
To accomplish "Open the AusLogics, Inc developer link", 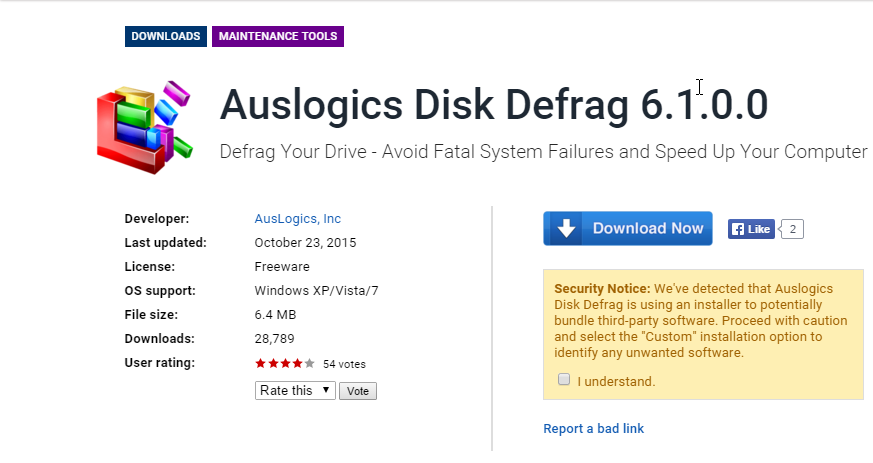I will [x=298, y=219].
